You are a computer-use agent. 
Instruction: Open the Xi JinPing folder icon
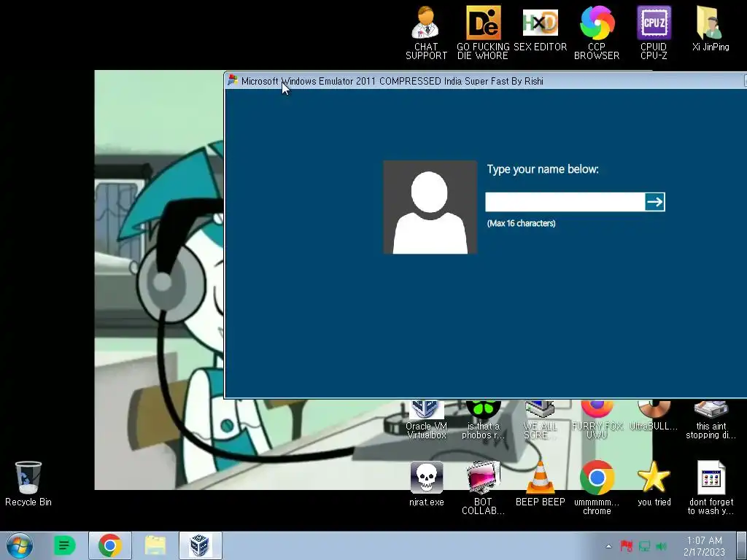tap(711, 28)
